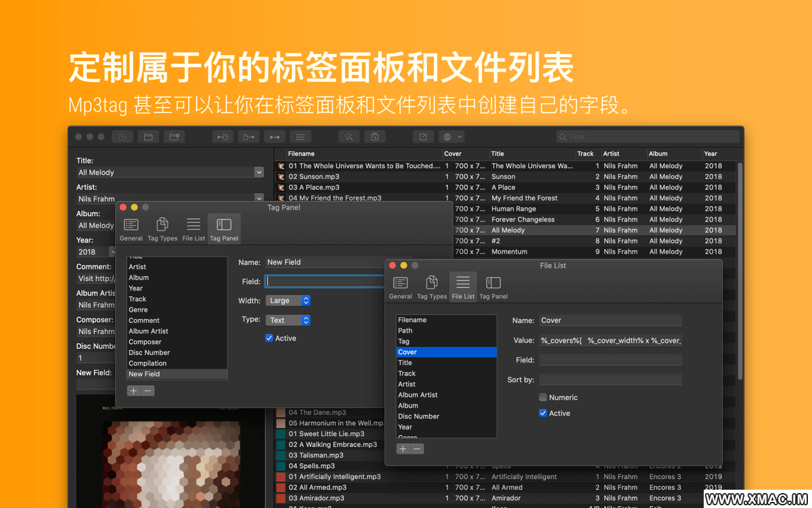Click the Quick Actions toolbar icon
Viewport: 812px width, 508px height.
click(375, 137)
